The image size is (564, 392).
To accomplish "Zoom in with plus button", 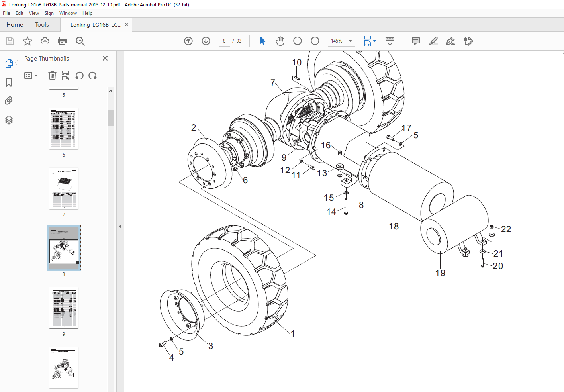I will pos(315,41).
